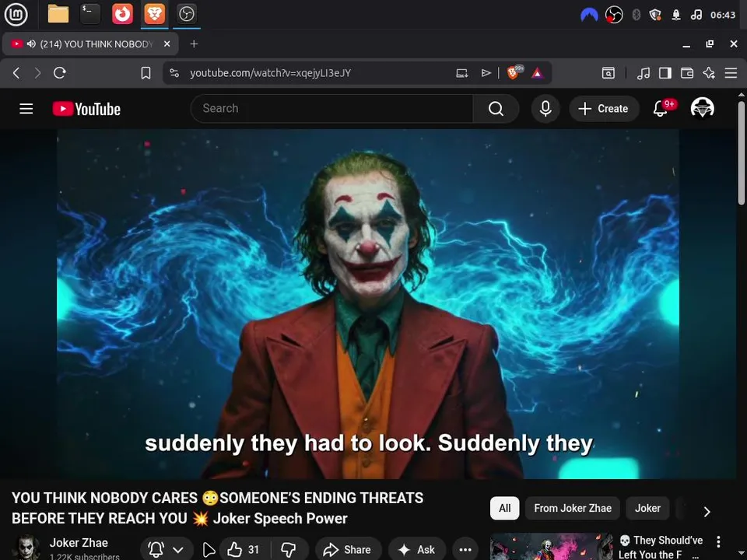Click the Brave share send icon
Image resolution: width=747 pixels, height=560 pixels.
pyautogui.click(x=486, y=73)
